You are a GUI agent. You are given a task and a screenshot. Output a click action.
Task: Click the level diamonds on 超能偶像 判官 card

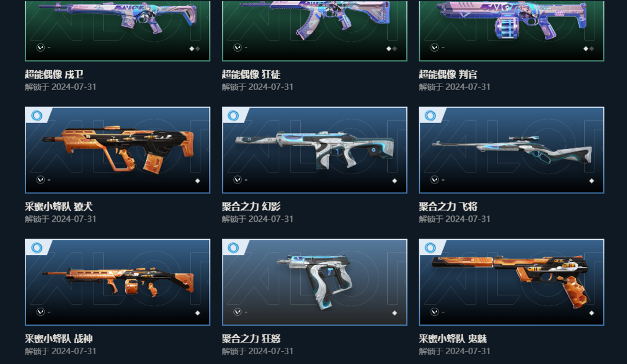pyautogui.click(x=589, y=48)
